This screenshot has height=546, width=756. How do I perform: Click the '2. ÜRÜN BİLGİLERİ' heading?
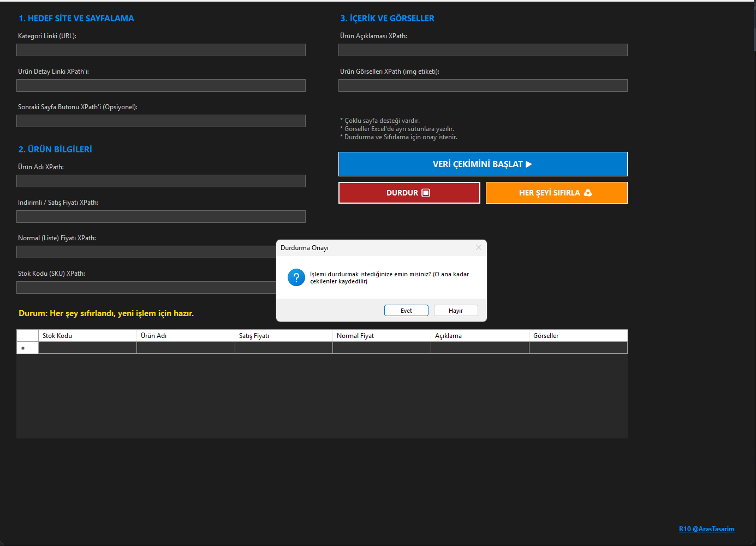pos(55,150)
